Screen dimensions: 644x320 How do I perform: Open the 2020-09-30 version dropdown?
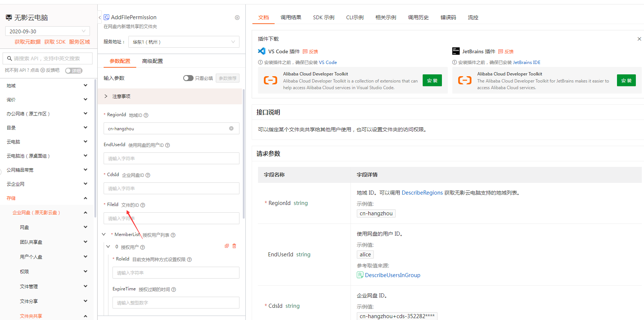point(48,31)
